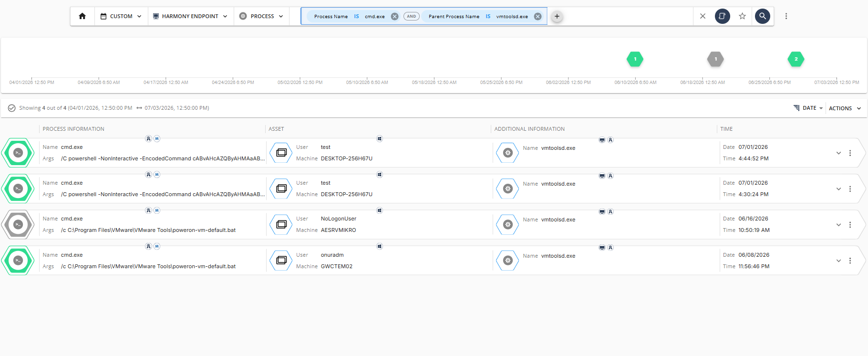Click the M badge above the GWCTEM02 row
This screenshot has width=868, height=356.
[157, 246]
